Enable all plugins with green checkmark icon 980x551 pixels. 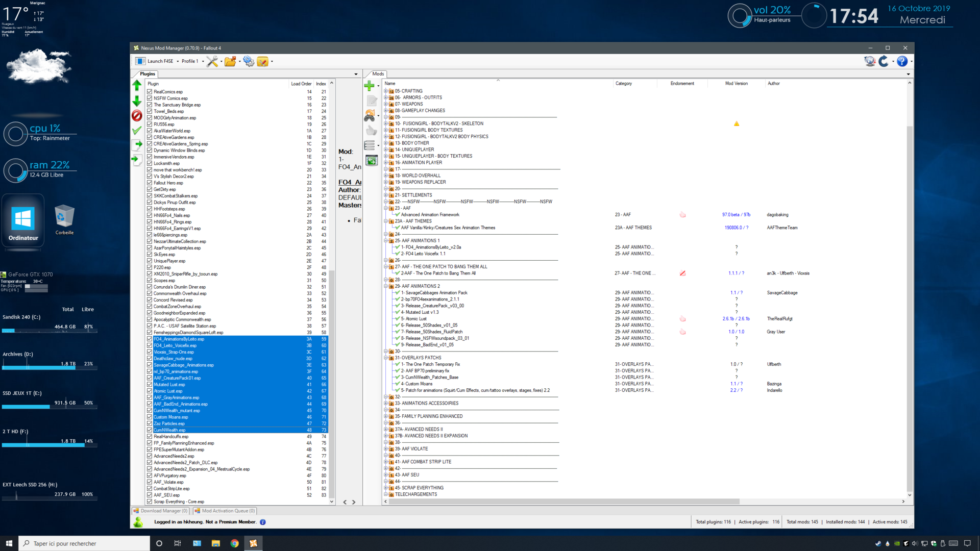[x=137, y=130]
